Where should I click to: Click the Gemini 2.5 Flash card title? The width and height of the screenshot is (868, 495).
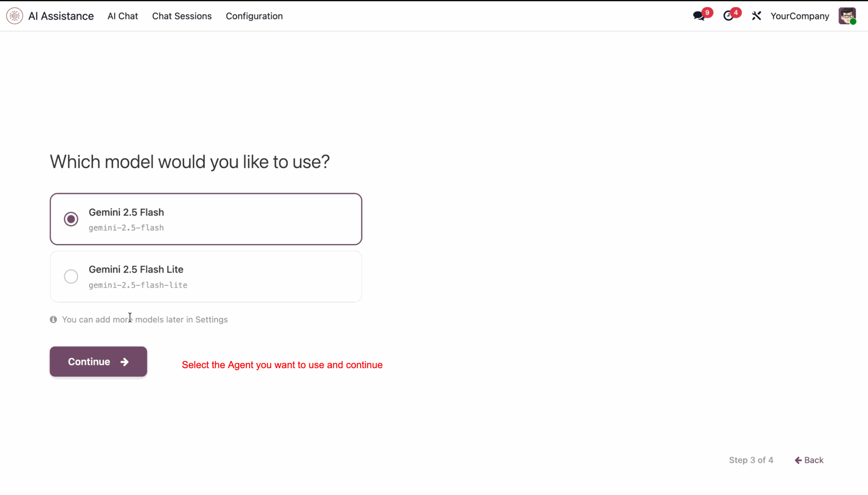[126, 212]
